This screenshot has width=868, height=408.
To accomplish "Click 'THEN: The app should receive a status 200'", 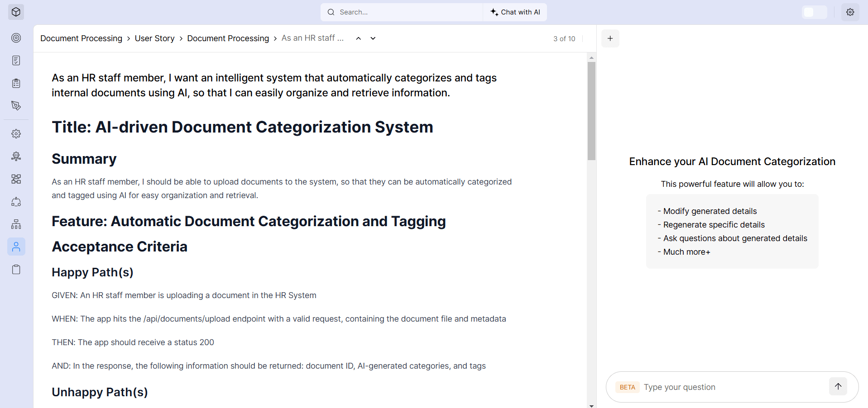I will (x=133, y=342).
